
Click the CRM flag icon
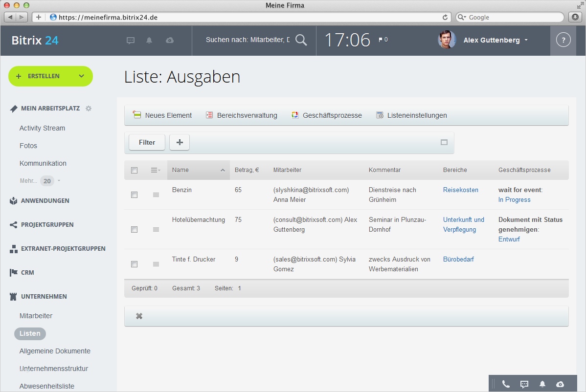pyautogui.click(x=14, y=273)
